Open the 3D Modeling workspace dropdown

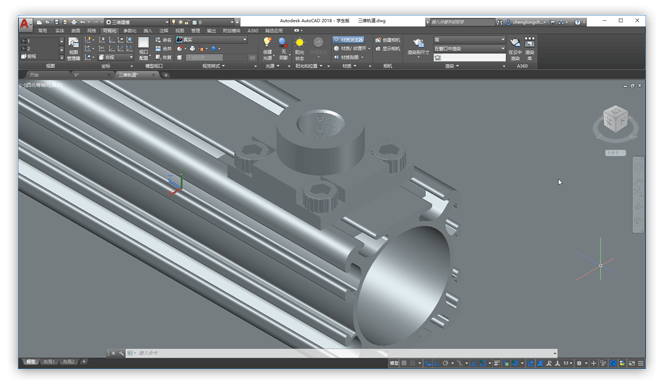[x=137, y=22]
